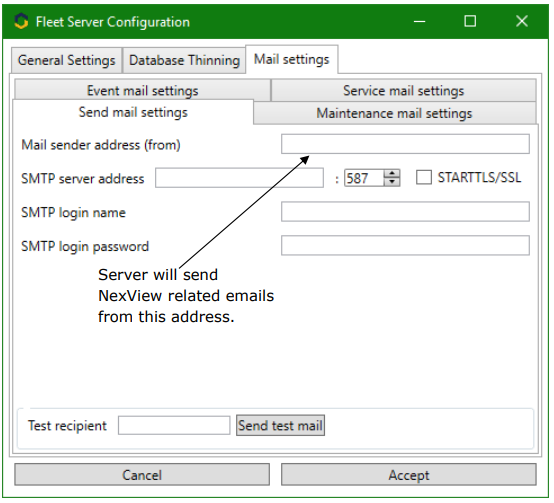This screenshot has width=554, height=503.
Task: Cancel the configuration changes
Action: [x=142, y=475]
